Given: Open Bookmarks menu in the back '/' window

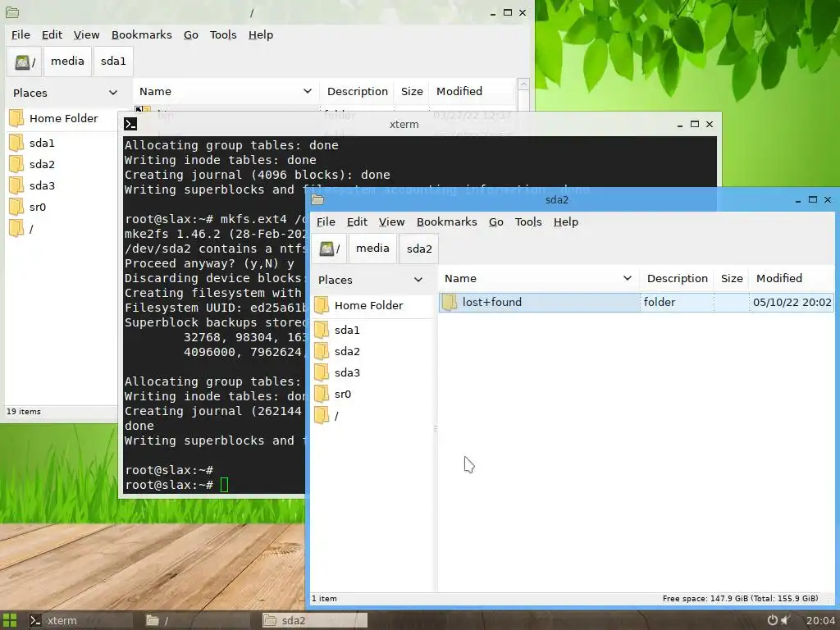Looking at the screenshot, I should click(141, 34).
